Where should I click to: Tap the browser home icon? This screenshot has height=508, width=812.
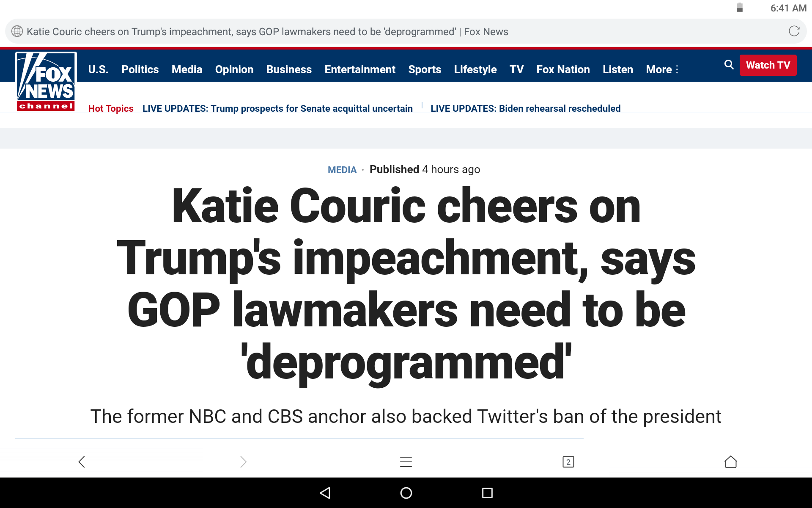point(730,461)
